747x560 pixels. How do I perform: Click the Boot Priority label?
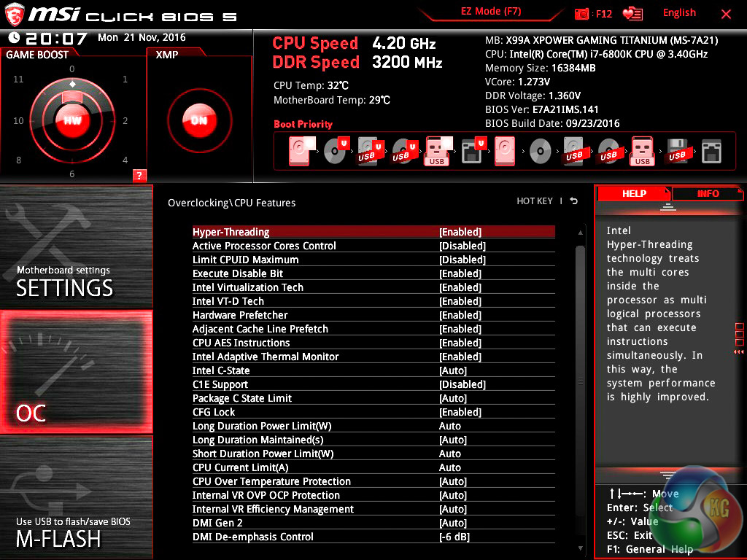tap(303, 124)
